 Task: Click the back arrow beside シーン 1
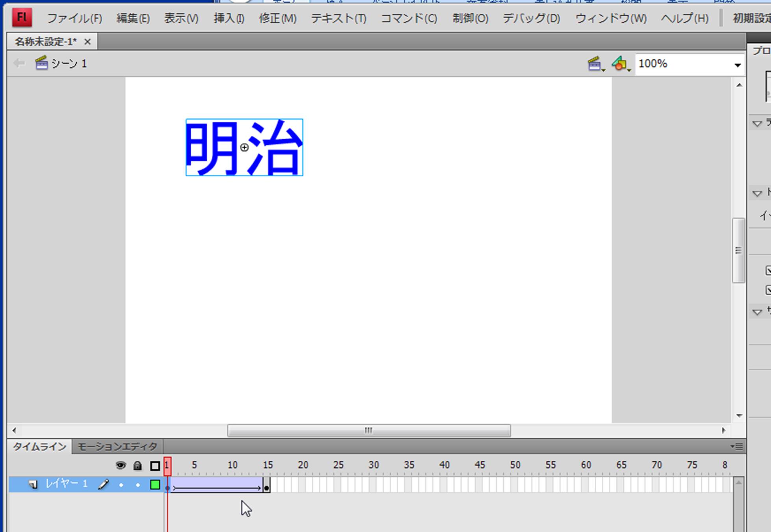pos(18,63)
